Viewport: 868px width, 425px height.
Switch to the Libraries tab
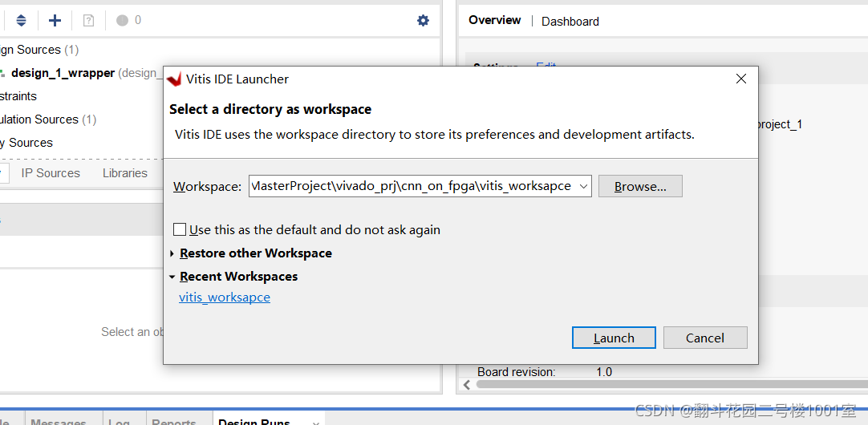click(x=125, y=173)
